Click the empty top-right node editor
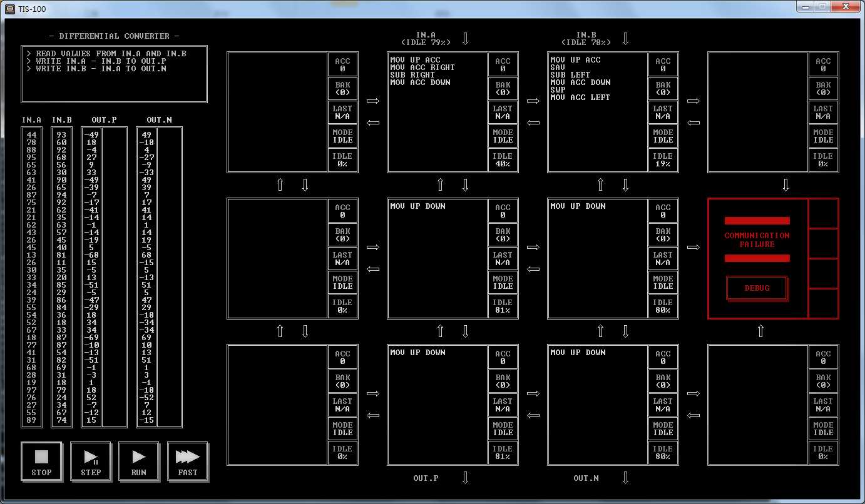 pyautogui.click(x=758, y=113)
